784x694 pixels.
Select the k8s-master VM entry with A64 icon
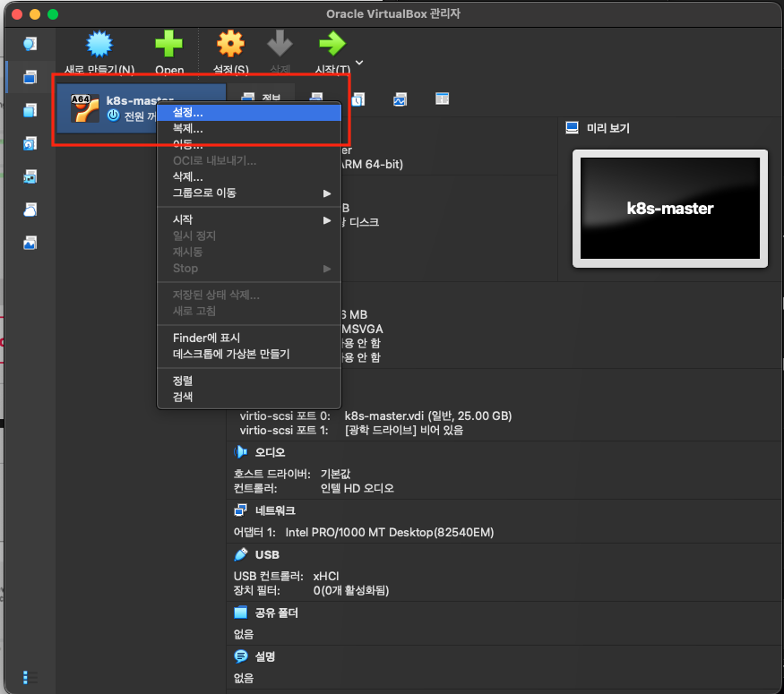(142, 108)
